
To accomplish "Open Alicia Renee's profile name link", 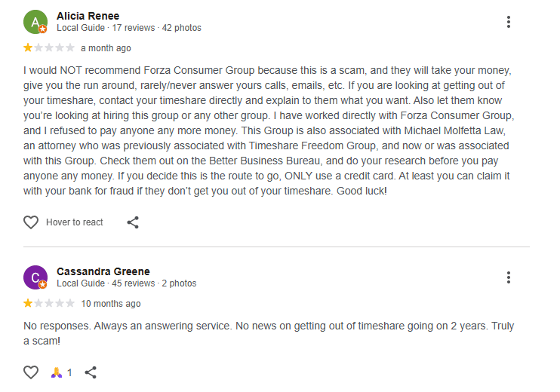I will click(88, 16).
